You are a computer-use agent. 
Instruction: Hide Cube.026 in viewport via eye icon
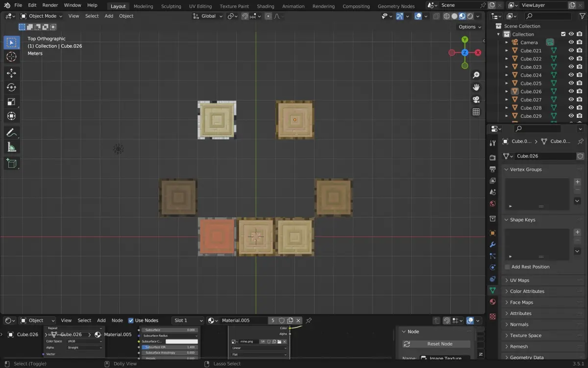click(571, 91)
